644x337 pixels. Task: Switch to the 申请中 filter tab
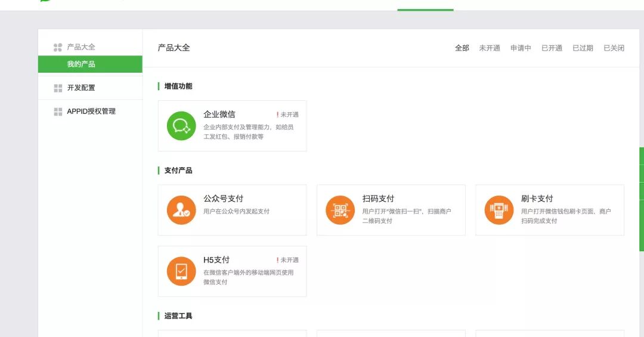tap(521, 48)
